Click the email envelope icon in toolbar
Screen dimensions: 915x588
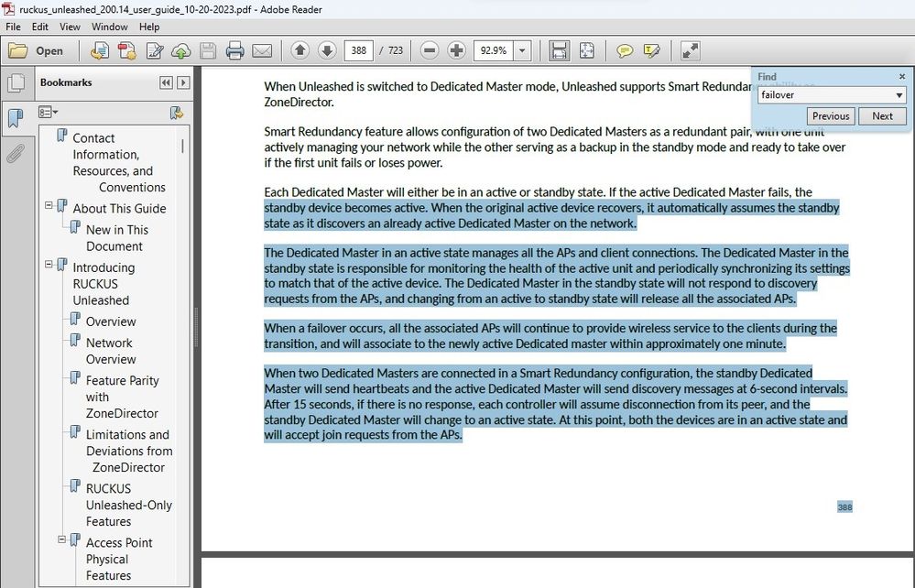(262, 51)
